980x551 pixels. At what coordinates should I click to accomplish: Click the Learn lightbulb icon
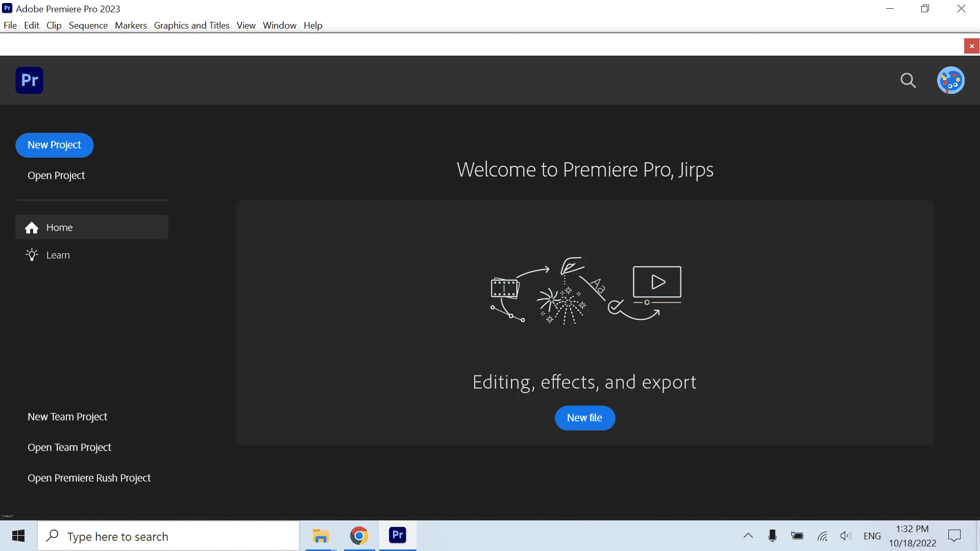[32, 255]
